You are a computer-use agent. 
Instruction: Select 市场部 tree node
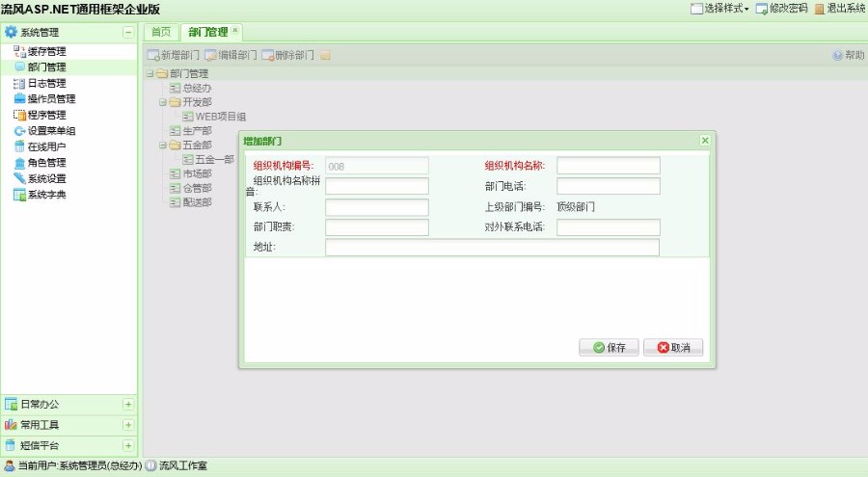(x=197, y=173)
